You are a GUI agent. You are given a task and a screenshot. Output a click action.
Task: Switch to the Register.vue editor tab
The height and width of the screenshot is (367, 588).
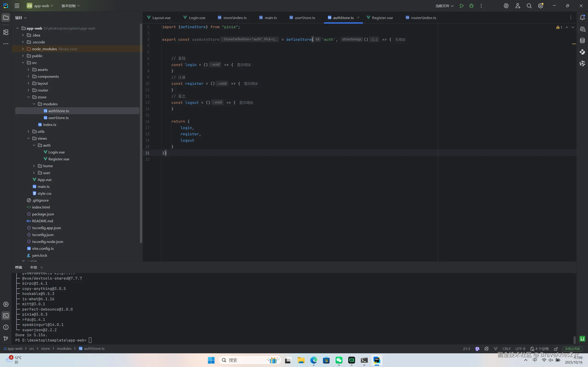tap(382, 18)
